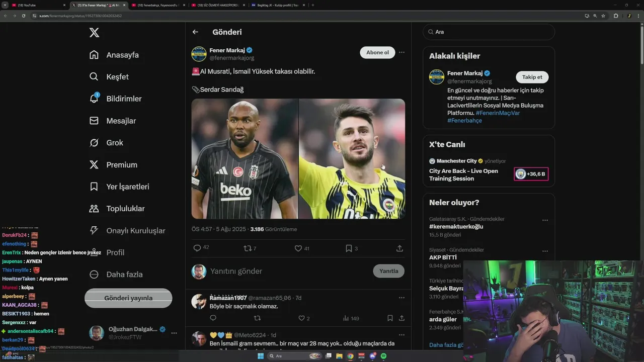Image resolution: width=644 pixels, height=362 pixels.
Task: Click the Yanıtla button
Action: (388, 271)
